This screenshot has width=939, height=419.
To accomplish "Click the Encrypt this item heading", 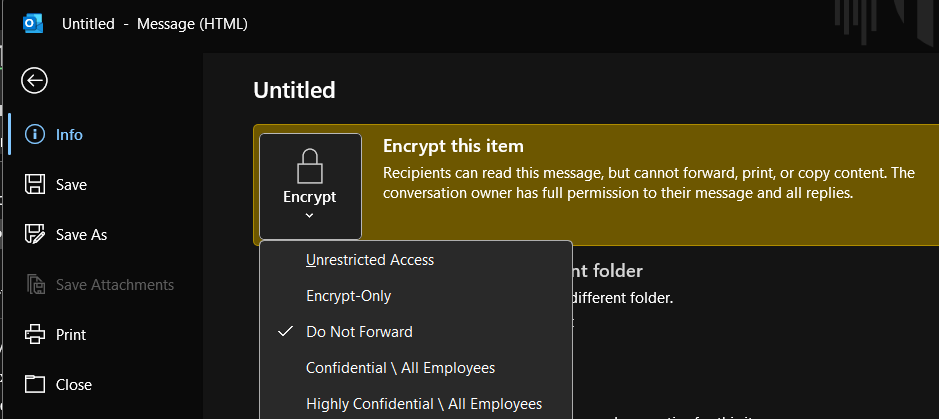I will 453,146.
